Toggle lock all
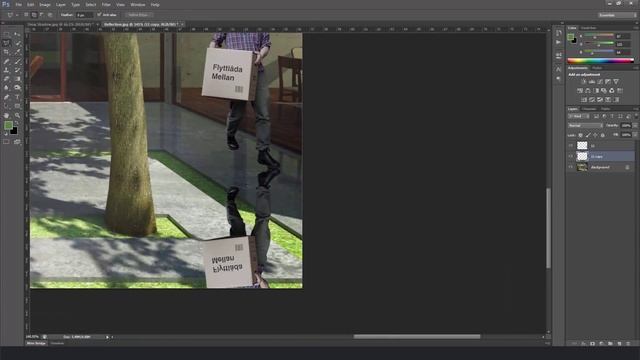 click(x=603, y=135)
